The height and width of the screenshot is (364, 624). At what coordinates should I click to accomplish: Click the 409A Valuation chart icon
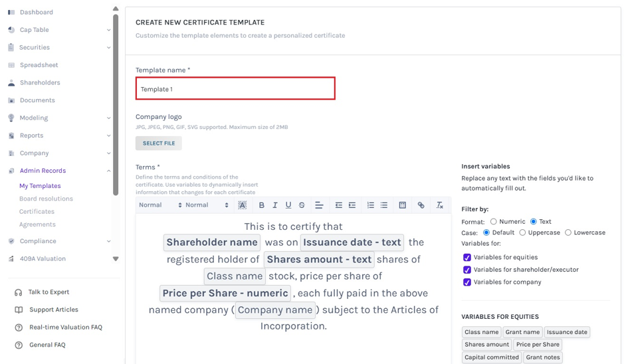coord(11,258)
